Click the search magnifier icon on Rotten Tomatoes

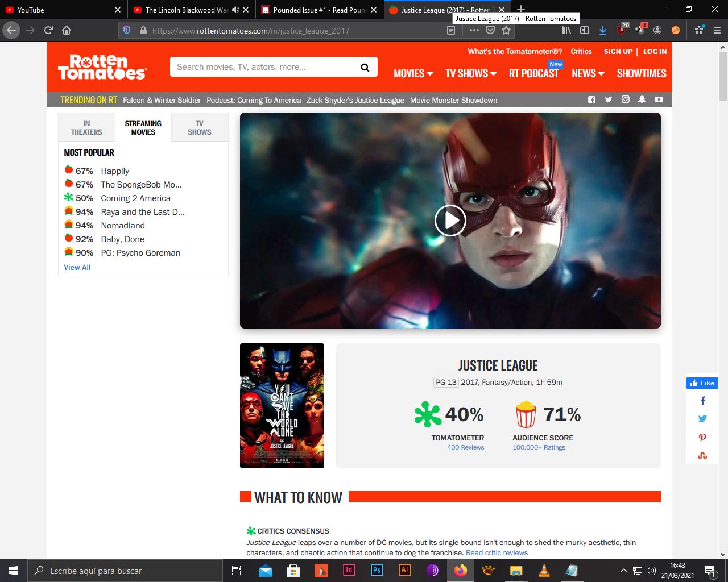365,68
